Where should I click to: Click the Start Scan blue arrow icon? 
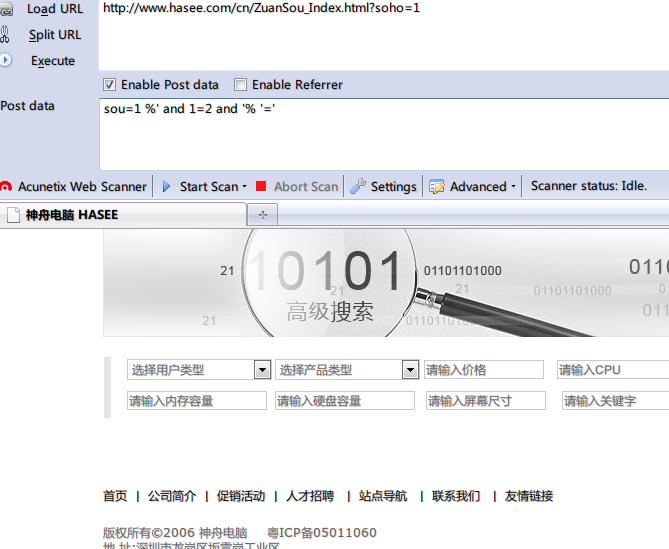click(x=166, y=186)
